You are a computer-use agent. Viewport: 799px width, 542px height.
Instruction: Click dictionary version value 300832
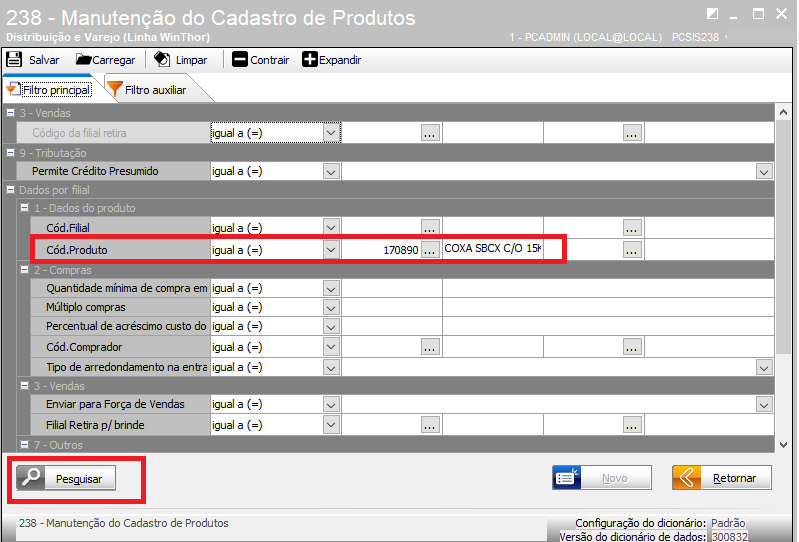coord(729,536)
